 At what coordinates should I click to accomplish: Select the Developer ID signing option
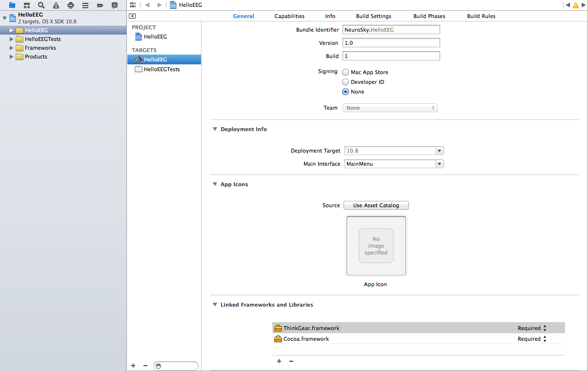pos(345,82)
